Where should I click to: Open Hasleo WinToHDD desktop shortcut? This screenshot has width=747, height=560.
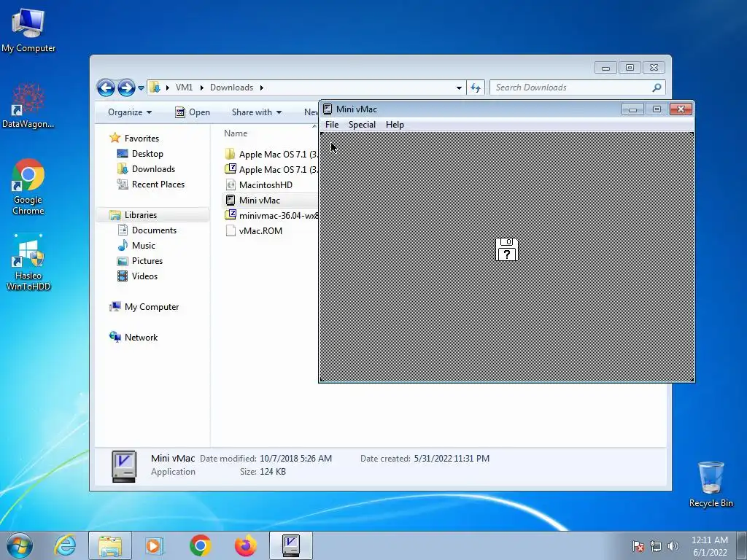click(x=28, y=262)
